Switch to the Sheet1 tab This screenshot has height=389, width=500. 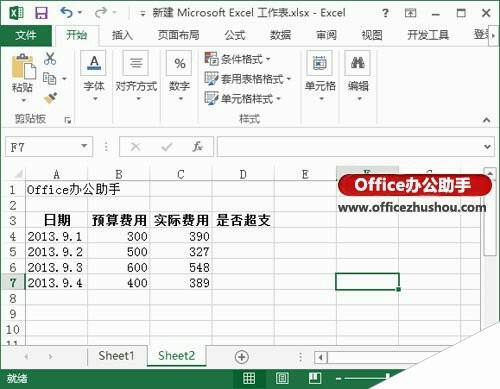pyautogui.click(x=116, y=356)
